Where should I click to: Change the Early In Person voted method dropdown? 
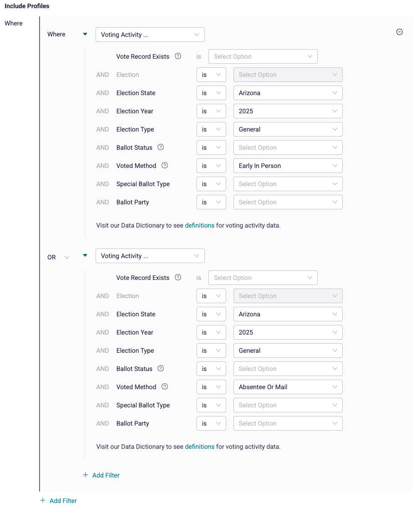click(x=288, y=166)
